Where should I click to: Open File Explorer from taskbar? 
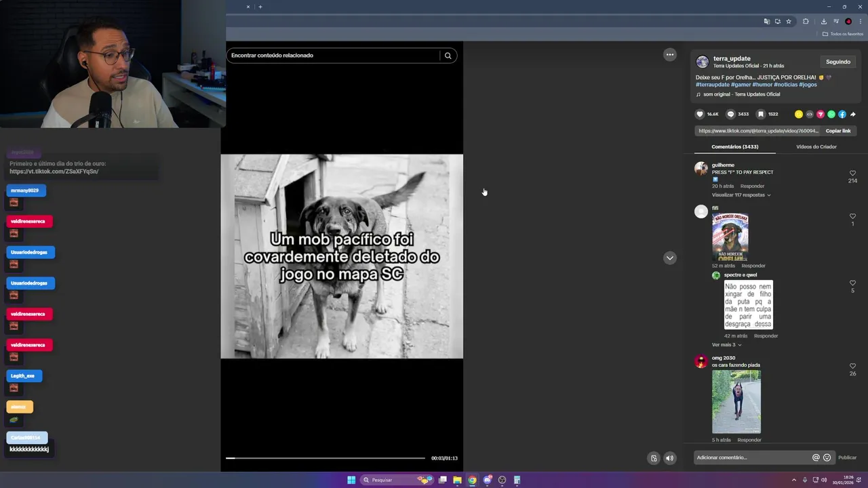tap(458, 480)
